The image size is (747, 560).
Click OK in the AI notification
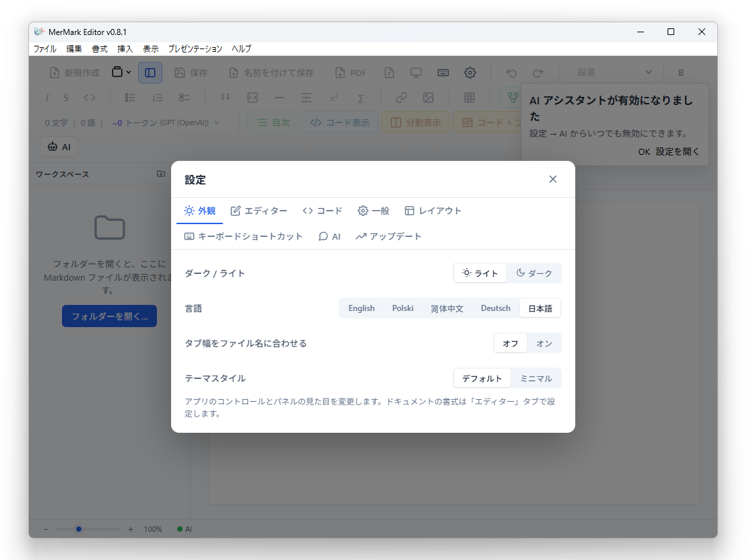point(644,151)
